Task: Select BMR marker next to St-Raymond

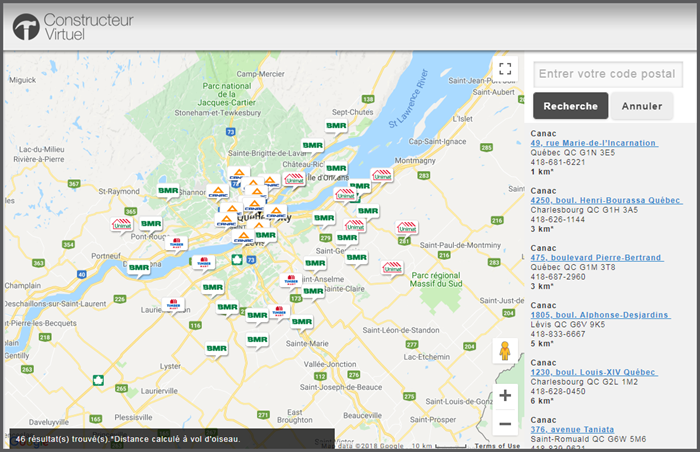Action: click(x=168, y=191)
